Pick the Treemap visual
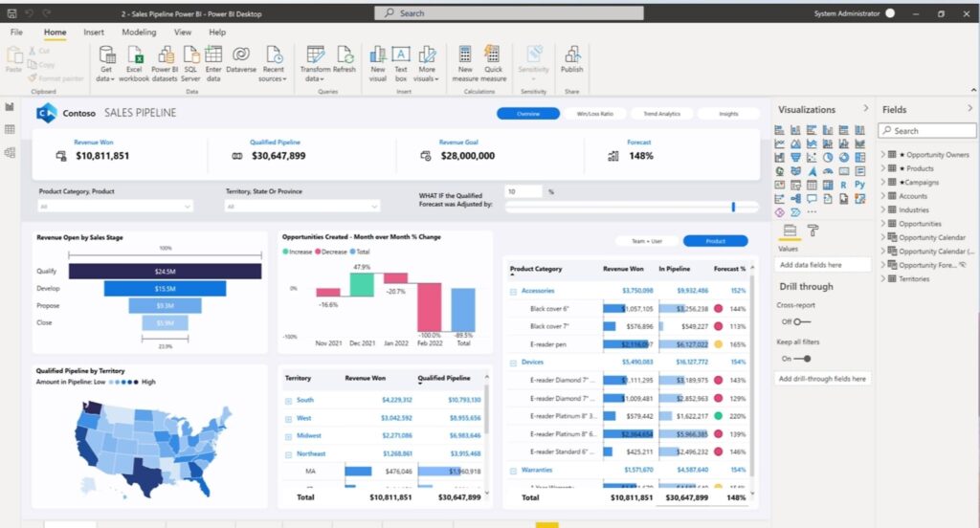The image size is (980, 528). tap(860, 158)
